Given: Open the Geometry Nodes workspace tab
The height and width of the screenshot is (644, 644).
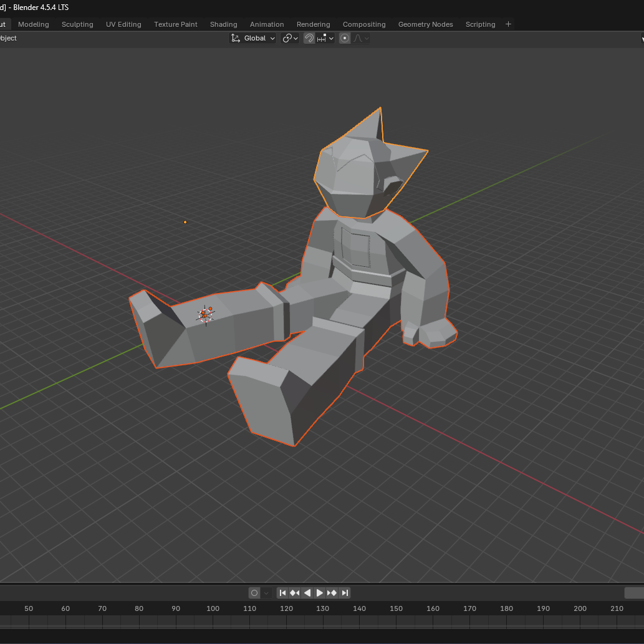Looking at the screenshot, I should (425, 24).
